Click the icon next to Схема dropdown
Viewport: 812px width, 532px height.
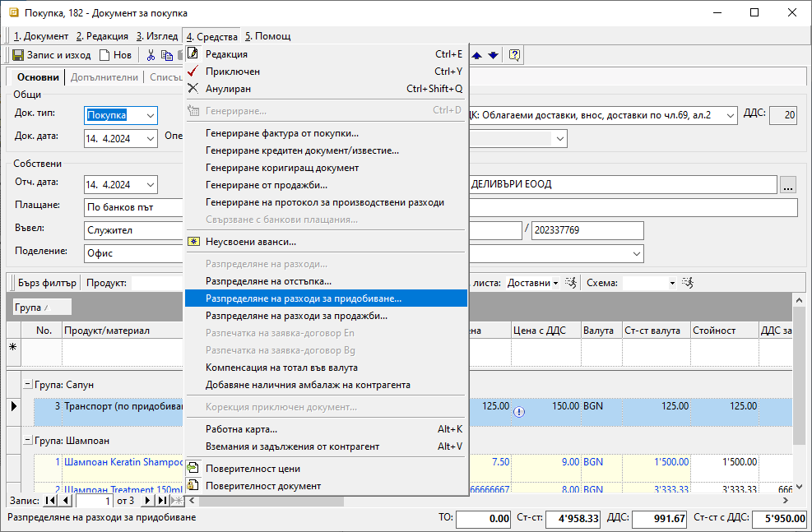[687, 283]
